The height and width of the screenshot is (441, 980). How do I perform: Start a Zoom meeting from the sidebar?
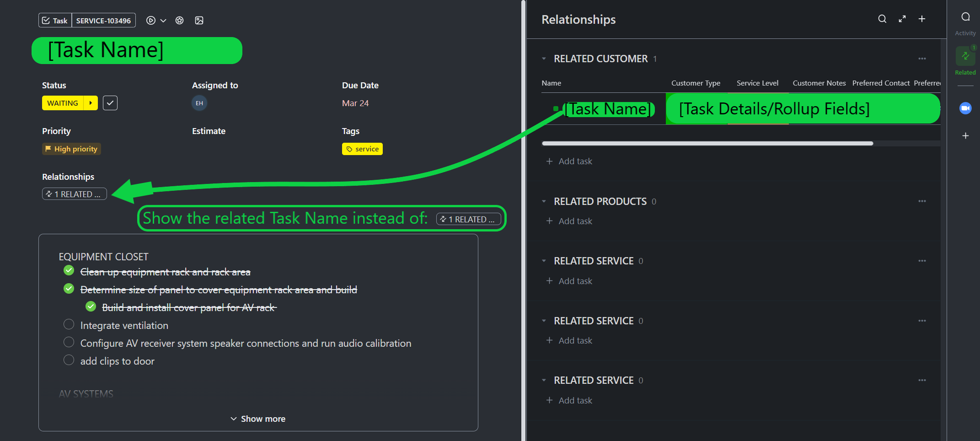(x=965, y=108)
